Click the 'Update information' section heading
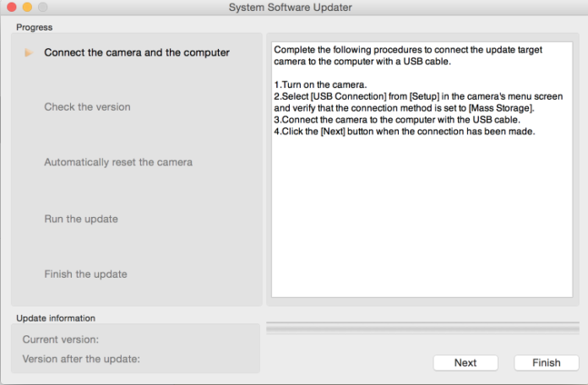The image size is (588, 385). pos(56,317)
